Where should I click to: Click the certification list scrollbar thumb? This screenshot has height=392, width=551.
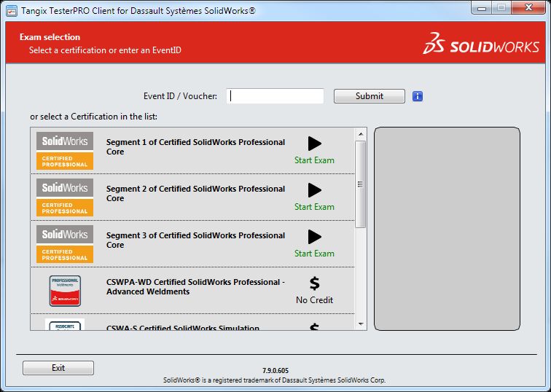[x=361, y=184]
